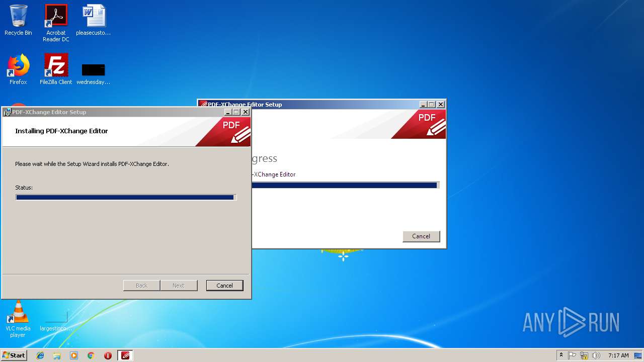The width and height of the screenshot is (644, 362).
Task: Close the front Setup window
Action: point(246,112)
